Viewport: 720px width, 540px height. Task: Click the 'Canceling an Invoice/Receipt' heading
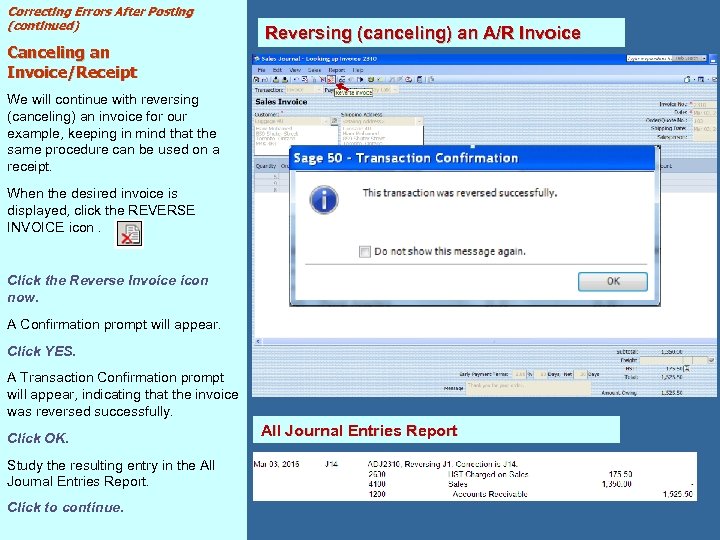pyautogui.click(x=72, y=62)
